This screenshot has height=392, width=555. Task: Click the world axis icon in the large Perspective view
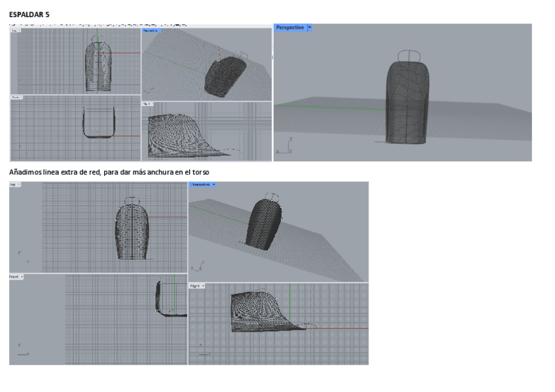tap(285, 146)
